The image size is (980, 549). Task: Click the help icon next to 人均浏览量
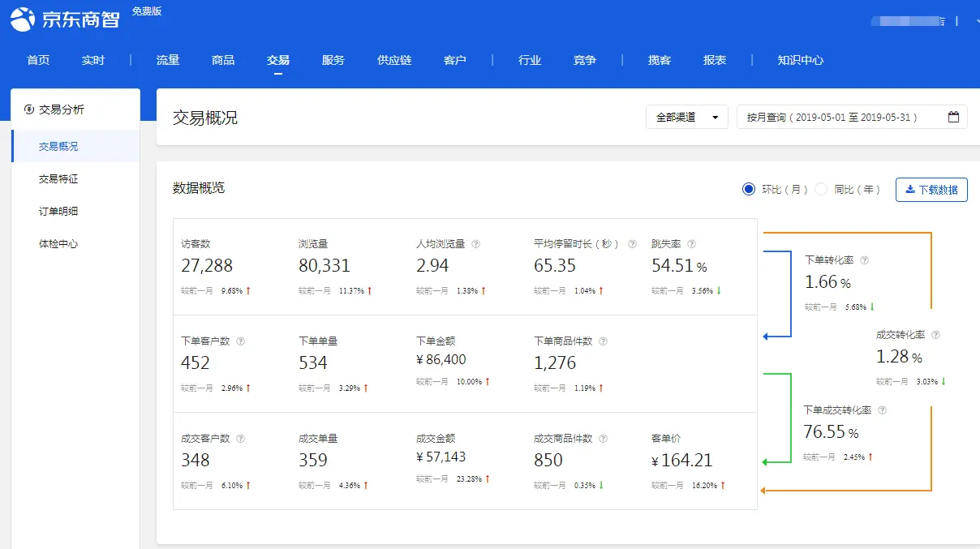476,243
